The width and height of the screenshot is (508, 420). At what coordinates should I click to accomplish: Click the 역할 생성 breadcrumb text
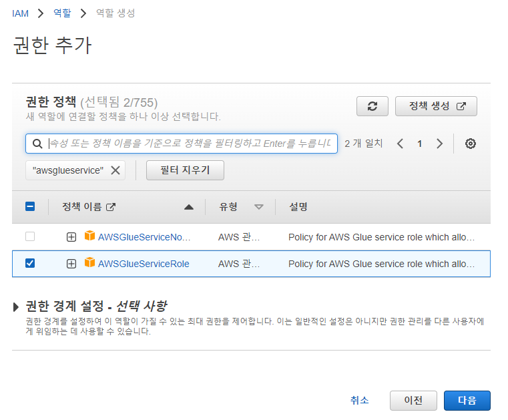(x=115, y=13)
